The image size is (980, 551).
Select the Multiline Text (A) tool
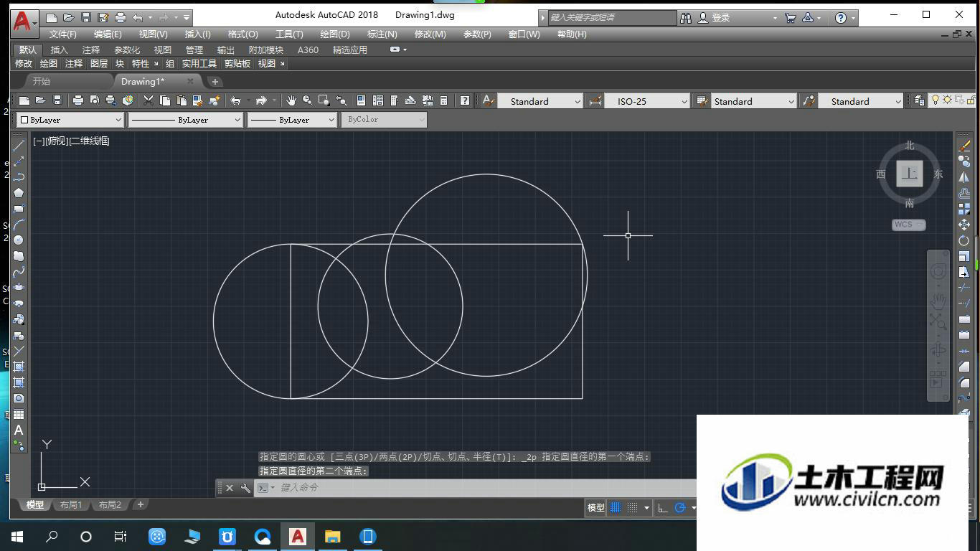pyautogui.click(x=19, y=430)
